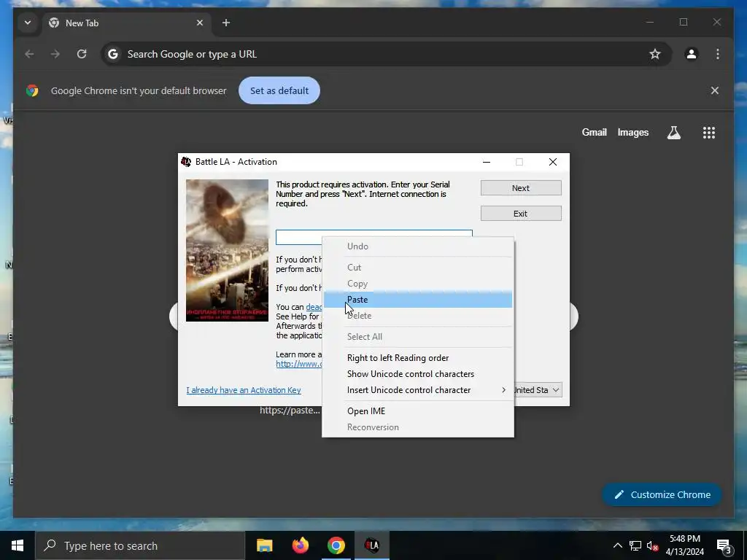The height and width of the screenshot is (560, 747).
Task: Open File Explorer from the taskbar
Action: pyautogui.click(x=264, y=545)
